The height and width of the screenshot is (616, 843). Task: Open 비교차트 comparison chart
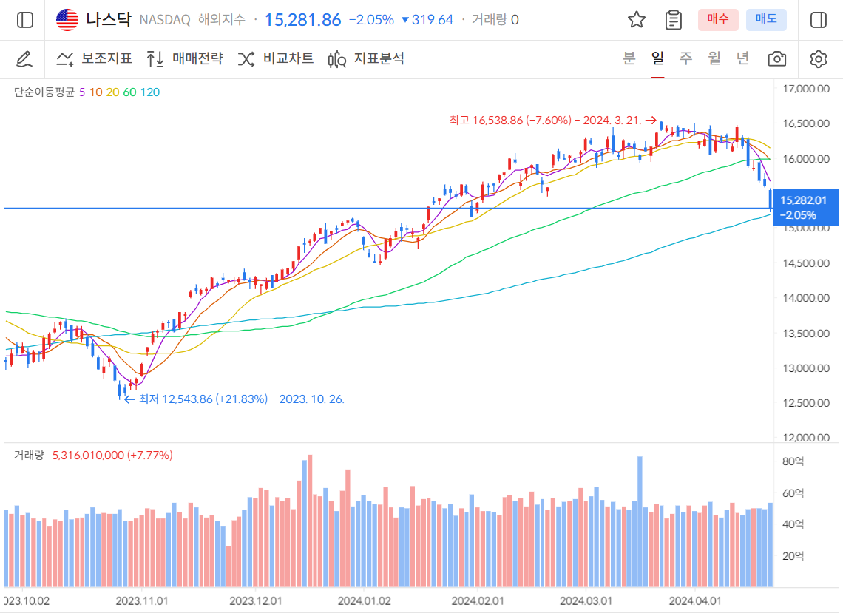(275, 58)
